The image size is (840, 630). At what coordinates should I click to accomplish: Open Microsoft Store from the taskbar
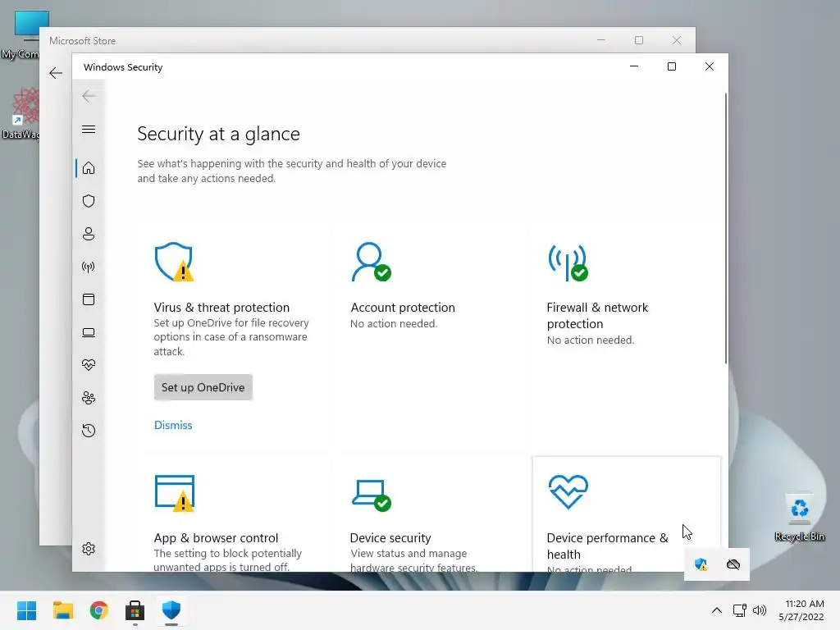(135, 610)
